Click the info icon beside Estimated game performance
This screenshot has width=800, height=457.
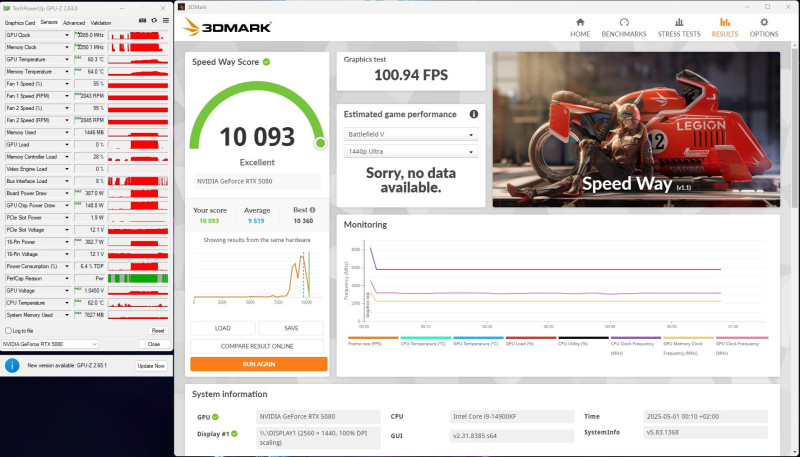(x=473, y=114)
